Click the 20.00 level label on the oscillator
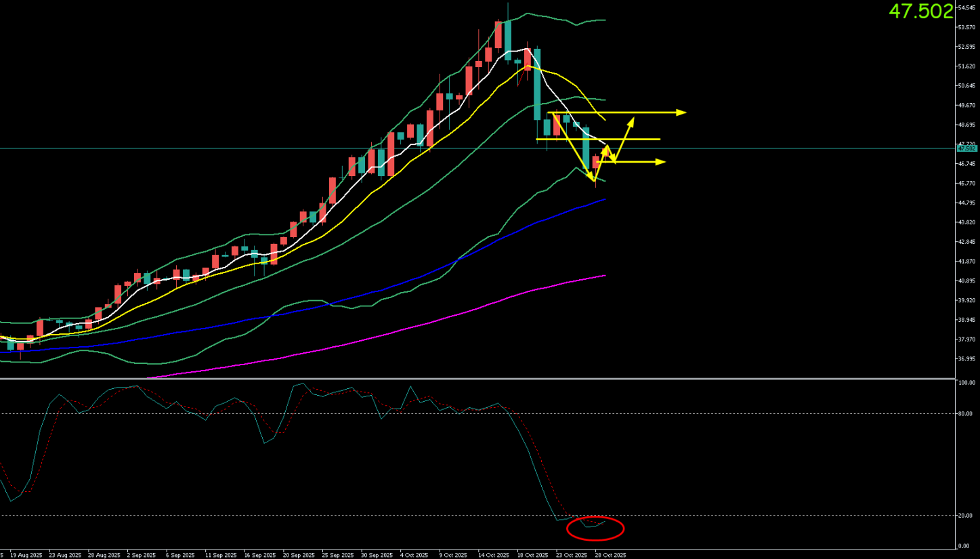 [x=966, y=516]
